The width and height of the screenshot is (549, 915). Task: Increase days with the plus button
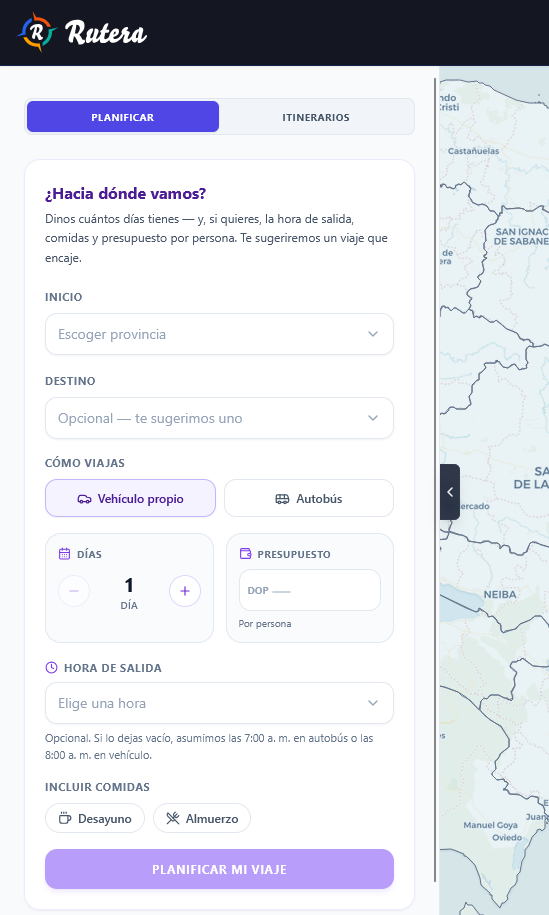pos(185,591)
